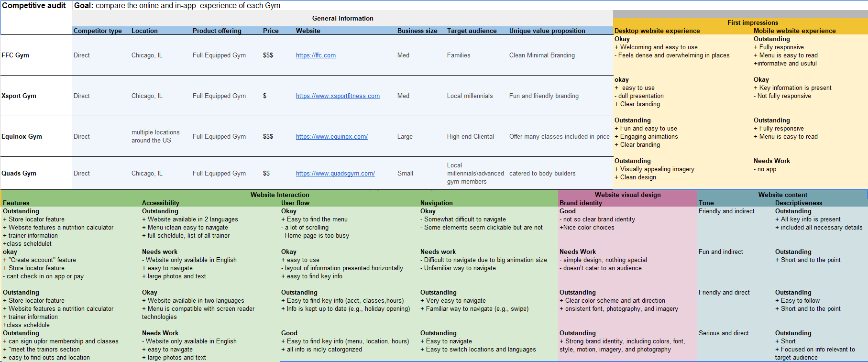This screenshot has width=868, height=362.
Task: Click the General information header
Action: (342, 18)
